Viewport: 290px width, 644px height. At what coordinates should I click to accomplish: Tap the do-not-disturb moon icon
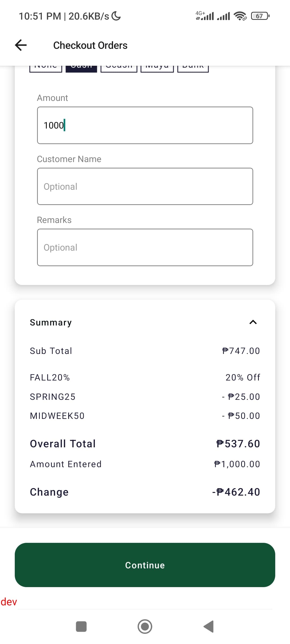coord(116,16)
